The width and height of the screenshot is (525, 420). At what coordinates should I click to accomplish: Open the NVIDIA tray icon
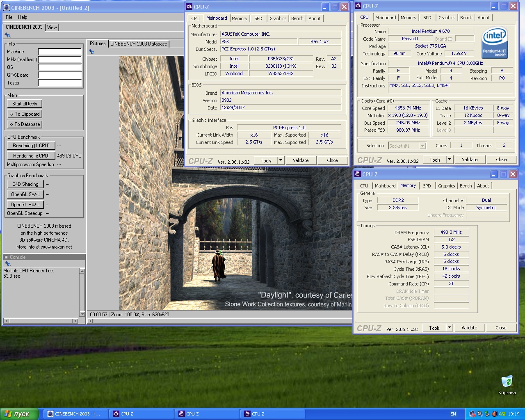[502, 414]
